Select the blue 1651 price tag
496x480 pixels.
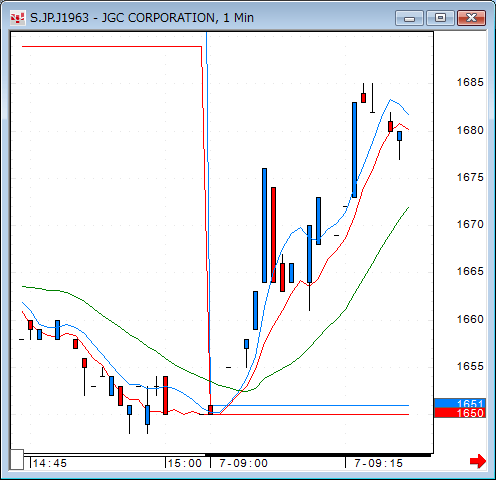click(460, 403)
